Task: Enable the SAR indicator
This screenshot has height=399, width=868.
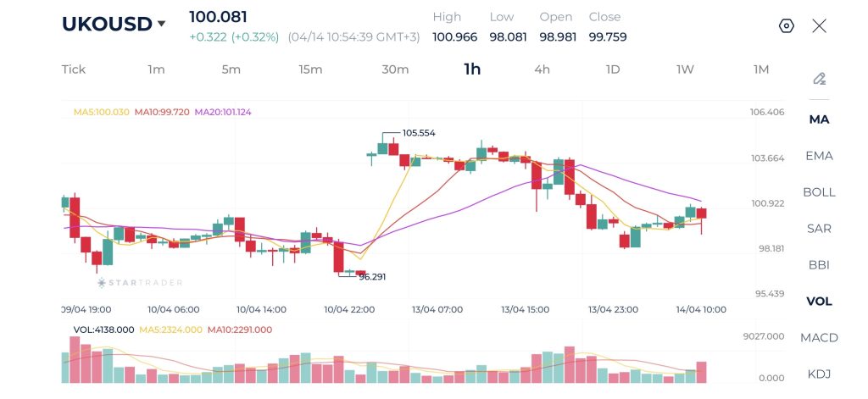Action: (819, 229)
